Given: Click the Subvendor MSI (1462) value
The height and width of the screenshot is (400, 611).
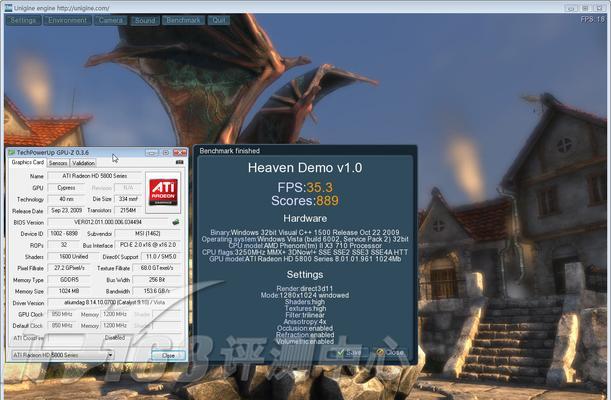Looking at the screenshot, I should click(148, 234).
